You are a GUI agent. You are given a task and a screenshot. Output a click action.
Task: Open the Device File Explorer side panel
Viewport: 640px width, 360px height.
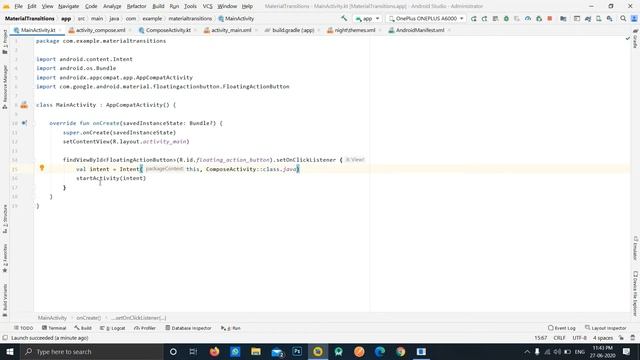[x=636, y=293]
